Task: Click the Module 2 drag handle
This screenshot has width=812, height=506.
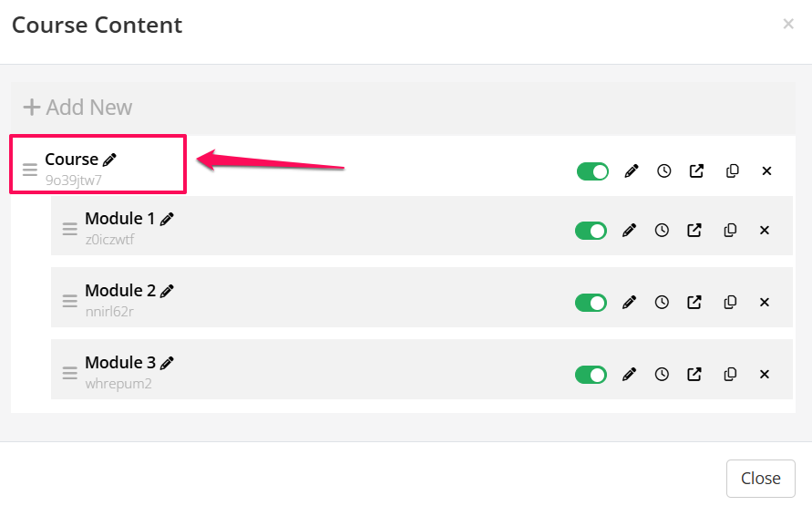Action: 70,301
